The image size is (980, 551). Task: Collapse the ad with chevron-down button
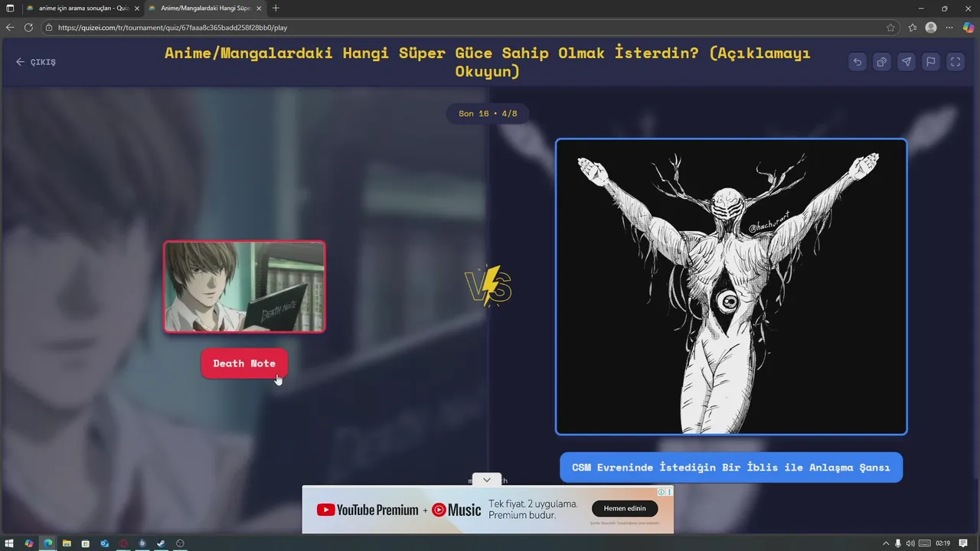[x=486, y=480]
